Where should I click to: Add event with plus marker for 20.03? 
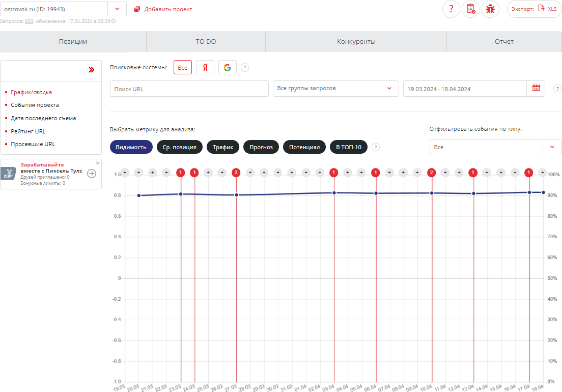(138, 173)
